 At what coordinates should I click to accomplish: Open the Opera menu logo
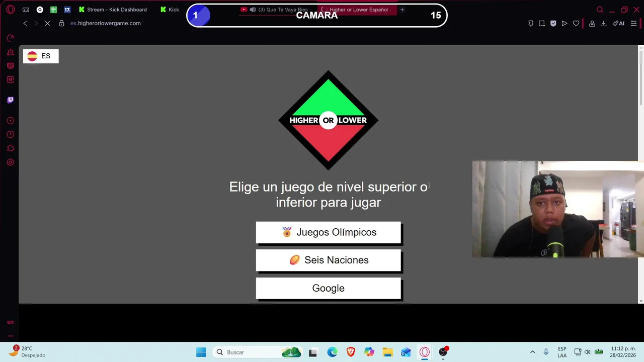click(10, 10)
